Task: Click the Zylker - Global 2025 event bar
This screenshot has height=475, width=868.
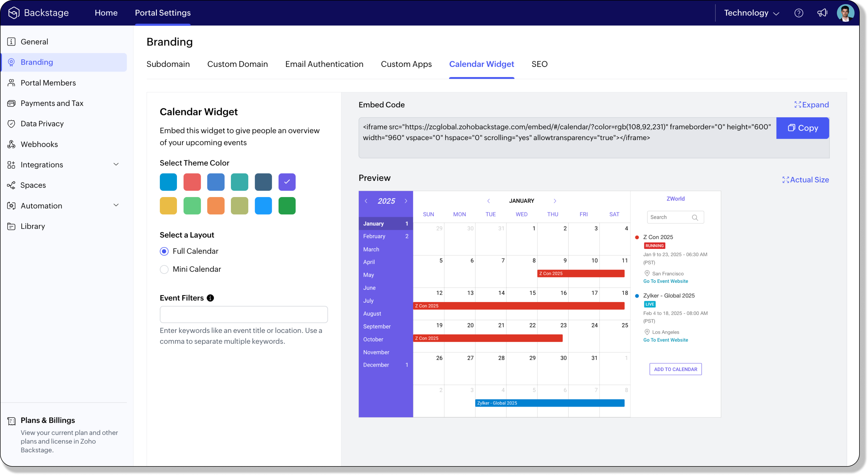Action: click(x=549, y=403)
